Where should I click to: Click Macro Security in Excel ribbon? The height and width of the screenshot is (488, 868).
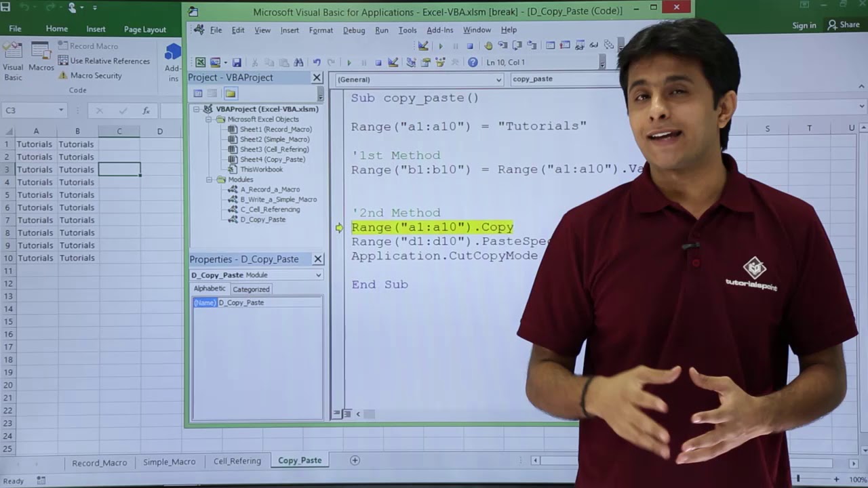coord(90,75)
